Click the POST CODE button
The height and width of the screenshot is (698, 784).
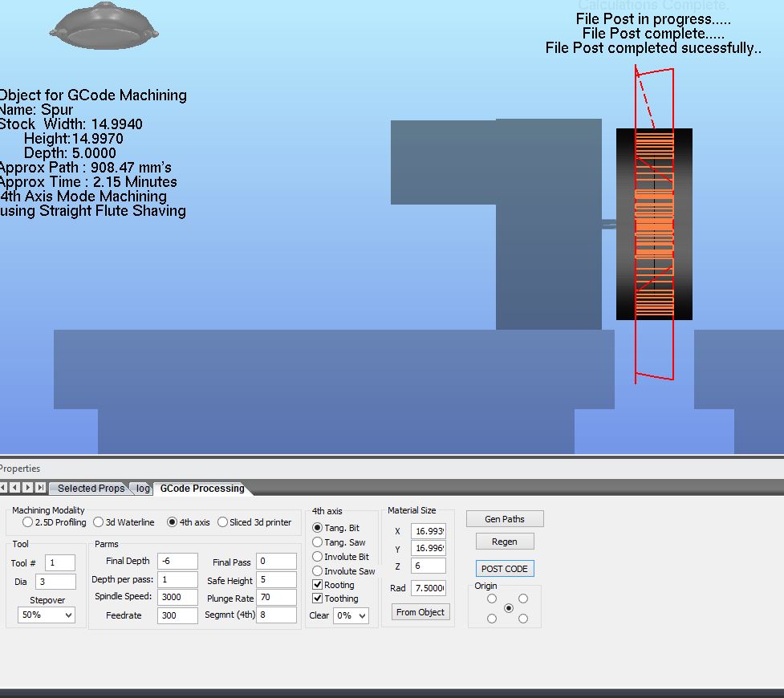click(x=504, y=569)
